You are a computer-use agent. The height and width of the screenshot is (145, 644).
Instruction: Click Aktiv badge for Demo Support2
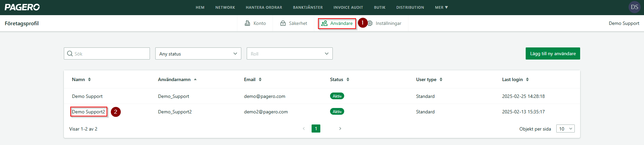[337, 111]
